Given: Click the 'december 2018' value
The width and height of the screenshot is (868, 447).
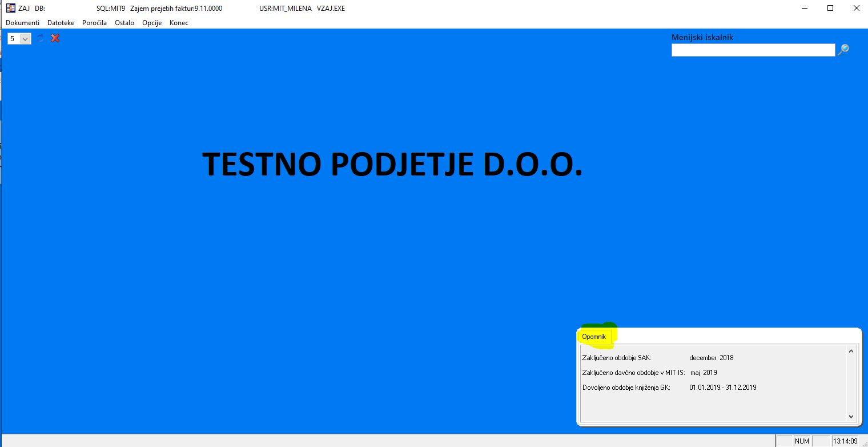Looking at the screenshot, I should [x=712, y=358].
